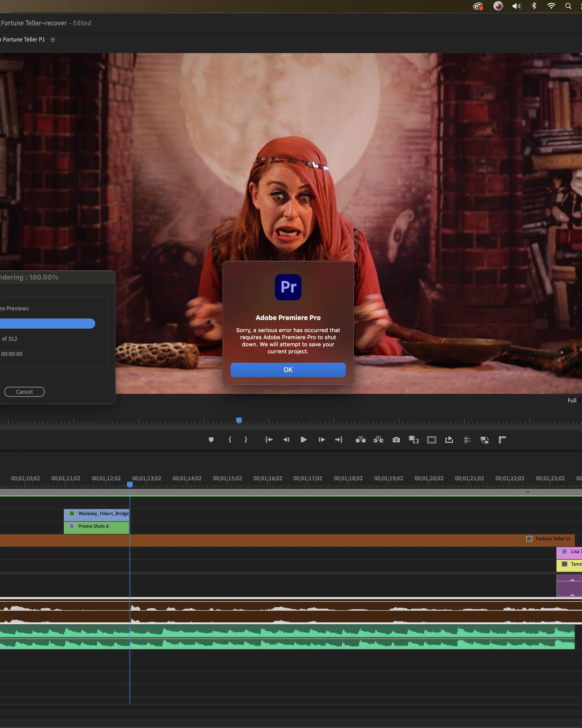Image resolution: width=582 pixels, height=728 pixels.
Task: Open macOS Spotlight search
Action: (568, 6)
